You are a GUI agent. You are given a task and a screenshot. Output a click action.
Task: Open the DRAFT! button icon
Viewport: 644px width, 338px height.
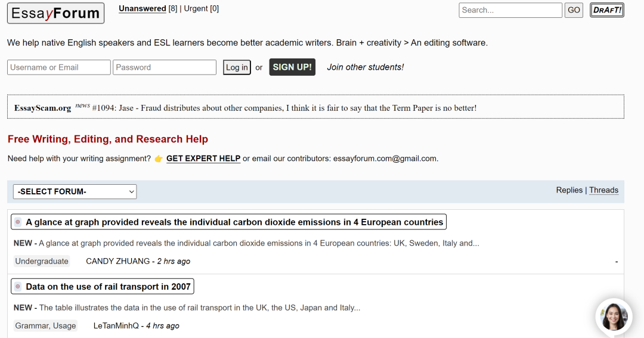pos(606,10)
